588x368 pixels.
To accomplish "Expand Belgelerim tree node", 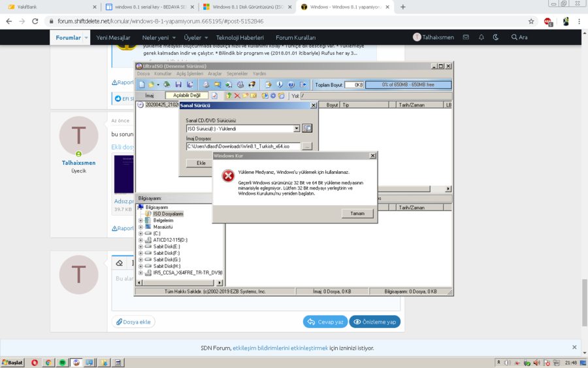I will coord(140,220).
